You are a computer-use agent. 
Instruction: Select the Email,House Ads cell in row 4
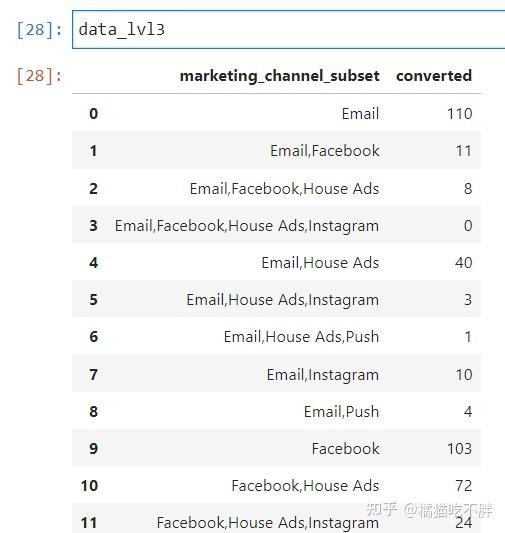pos(320,263)
